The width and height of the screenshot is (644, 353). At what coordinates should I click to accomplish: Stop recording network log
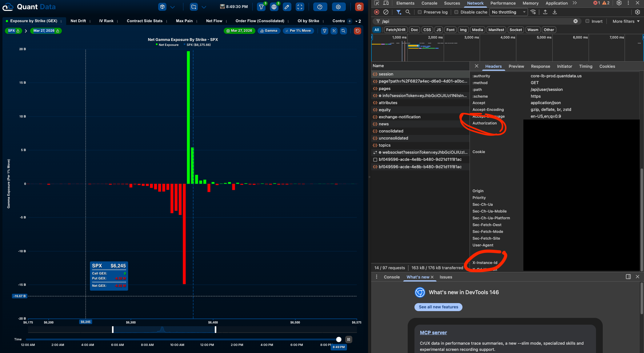[x=377, y=12]
